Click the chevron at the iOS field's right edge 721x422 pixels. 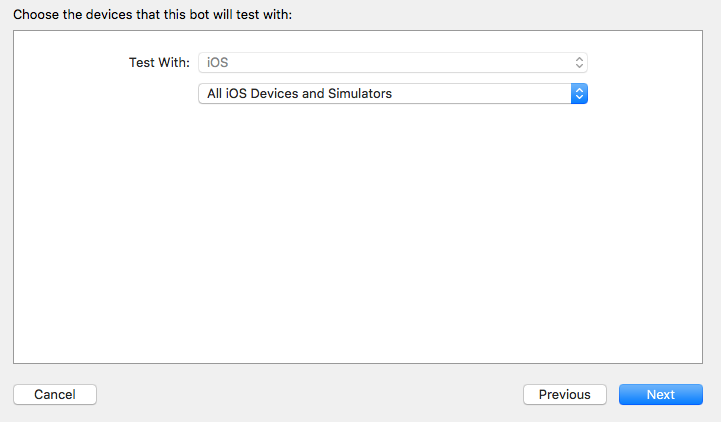[x=579, y=62]
